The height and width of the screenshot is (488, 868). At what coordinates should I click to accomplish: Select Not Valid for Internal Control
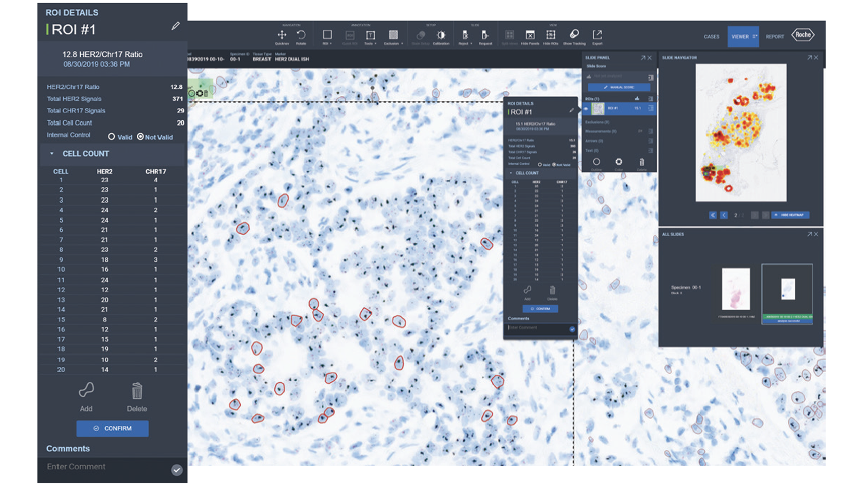pos(140,137)
